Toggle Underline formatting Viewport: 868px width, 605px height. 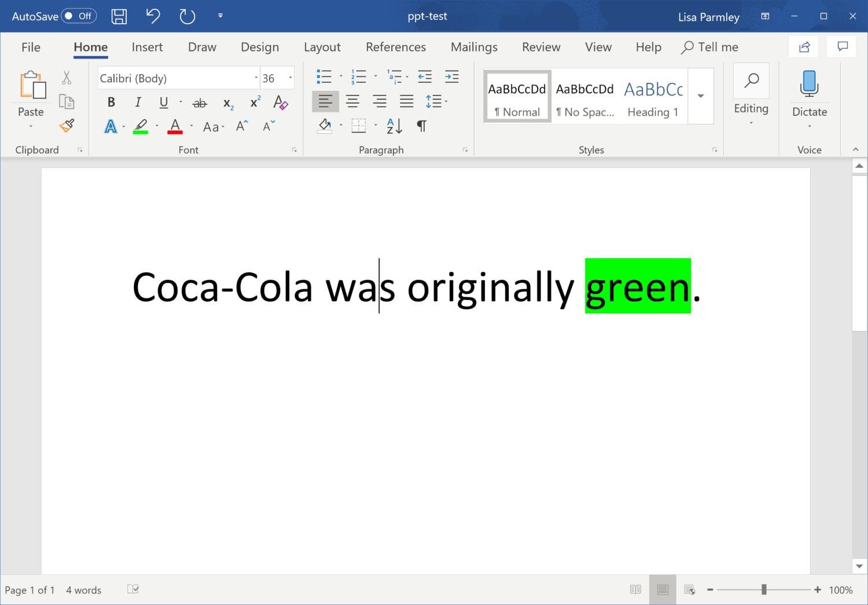[x=164, y=102]
